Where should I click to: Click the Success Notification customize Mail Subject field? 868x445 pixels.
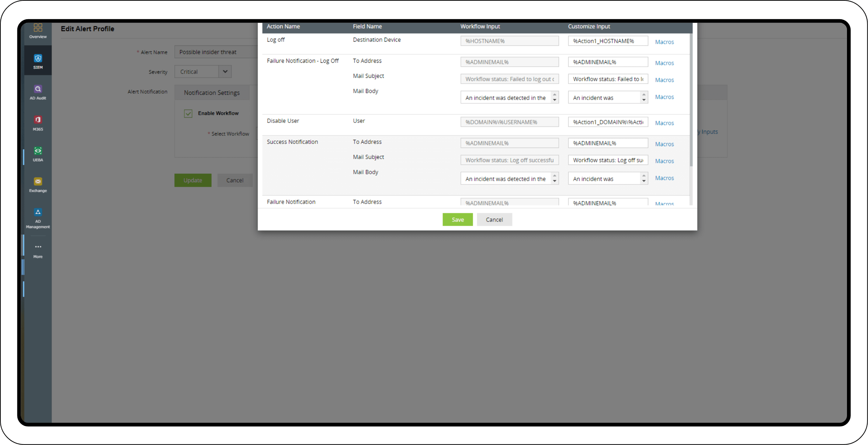click(x=608, y=160)
